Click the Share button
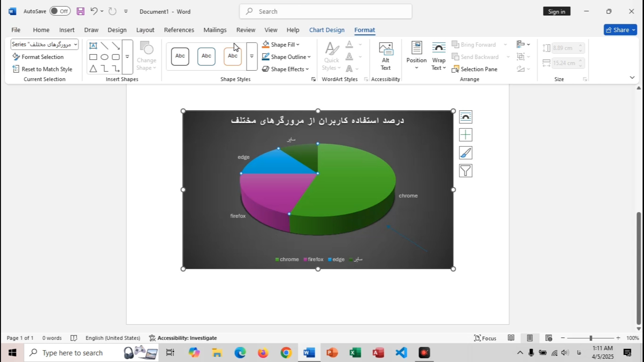This screenshot has width=644, height=362. pos(621,30)
